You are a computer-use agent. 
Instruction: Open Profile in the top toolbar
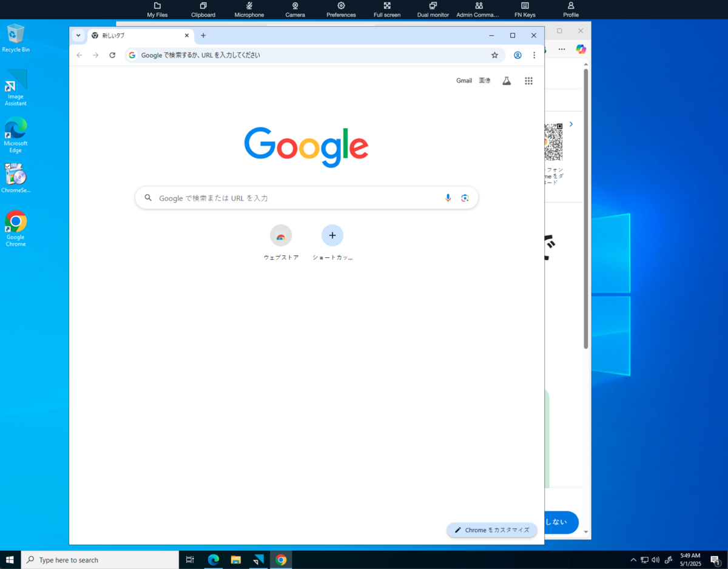(x=571, y=9)
